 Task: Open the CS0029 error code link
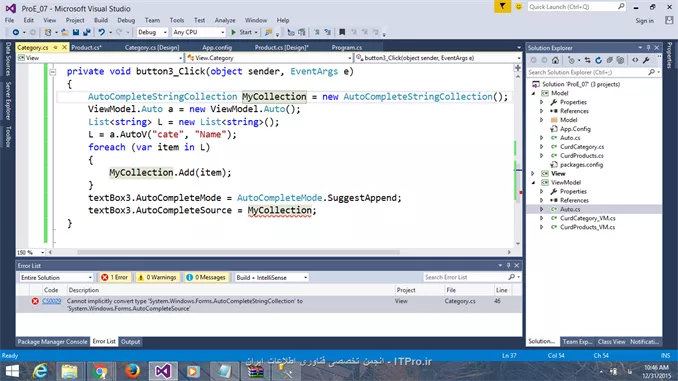point(51,301)
